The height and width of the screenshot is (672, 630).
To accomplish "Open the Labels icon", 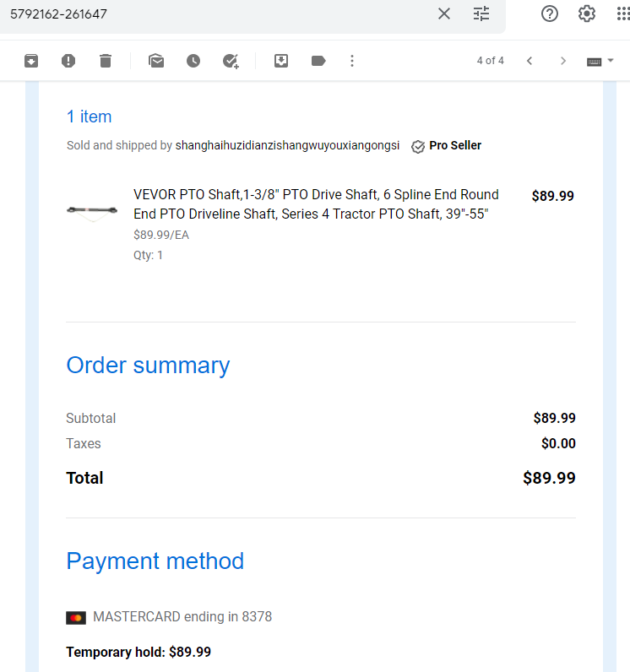I will [x=318, y=61].
